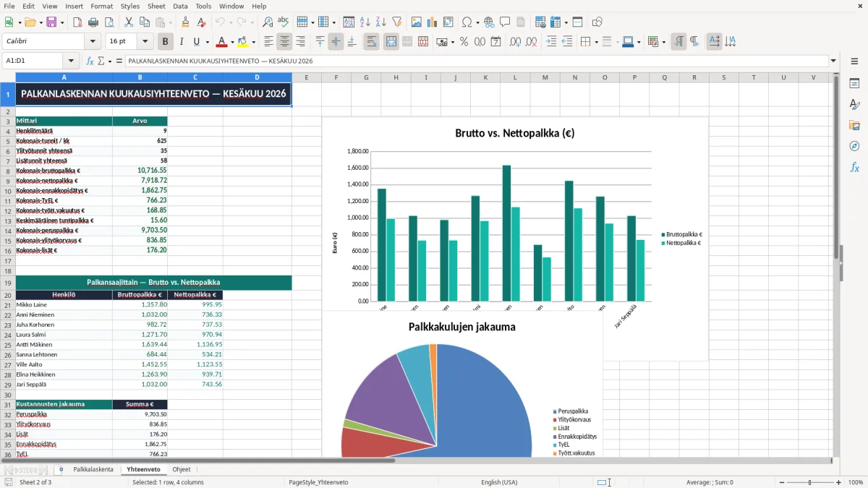
Task: Expand the font name dropdown for Calibri
Action: coord(92,41)
